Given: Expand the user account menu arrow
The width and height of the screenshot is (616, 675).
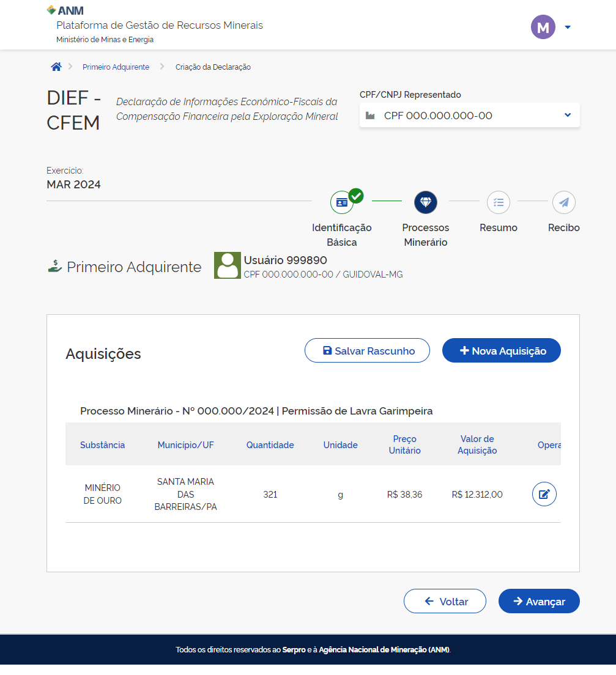Looking at the screenshot, I should 568,27.
